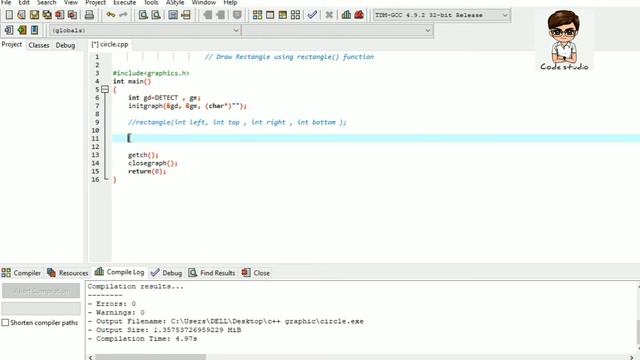The image size is (640, 360).
Task: Open the Project menu
Action: (x=96, y=2)
